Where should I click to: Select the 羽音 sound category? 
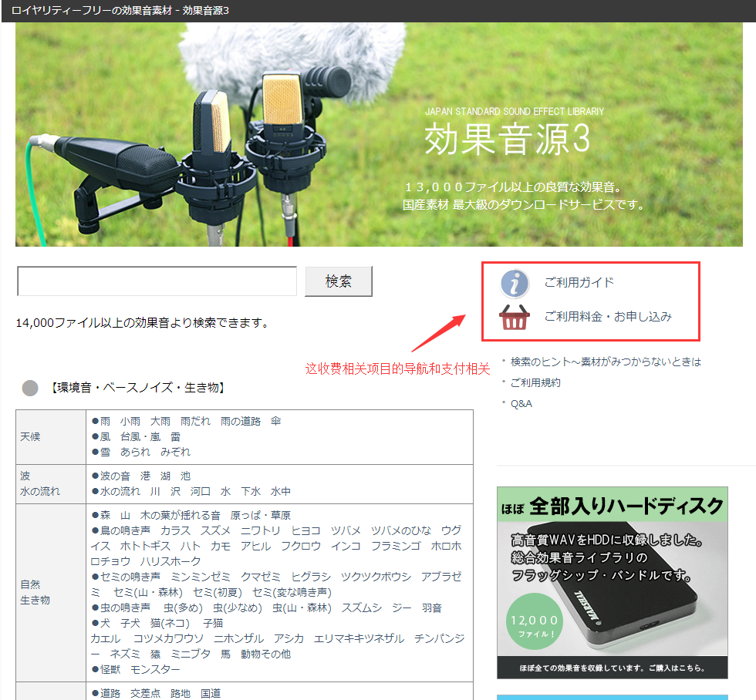click(431, 608)
